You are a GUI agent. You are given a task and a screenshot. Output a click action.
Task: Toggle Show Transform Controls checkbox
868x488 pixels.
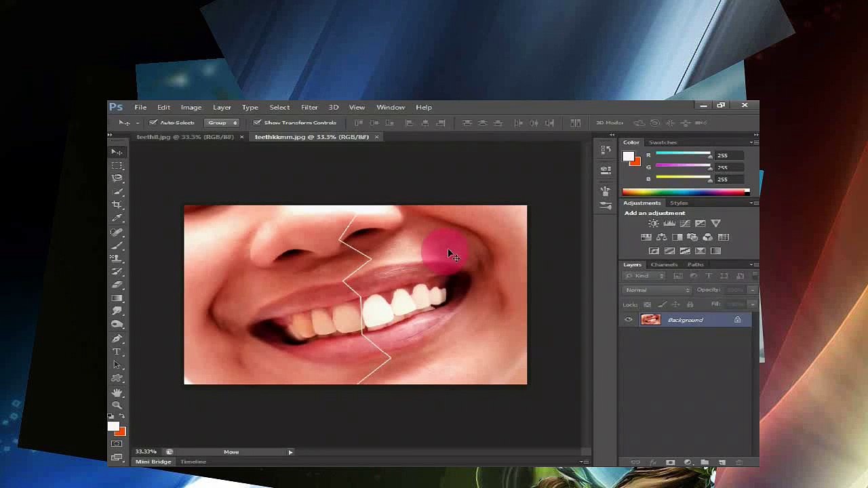click(257, 123)
